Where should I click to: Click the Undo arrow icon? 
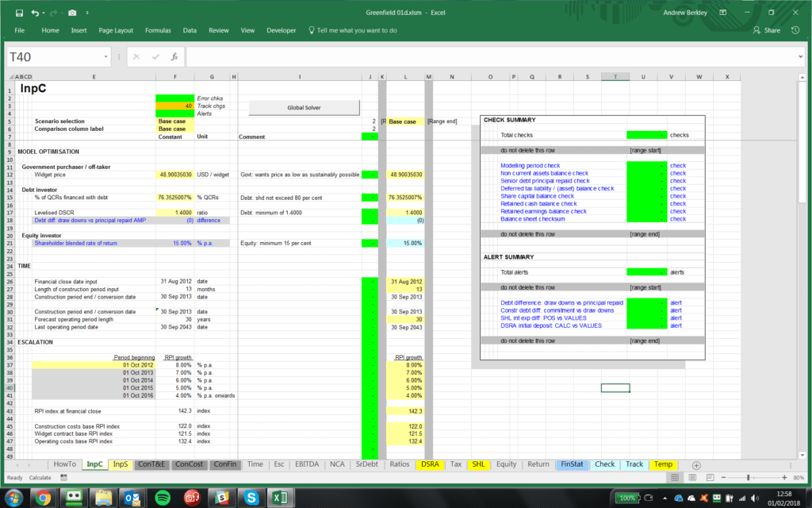tap(35, 13)
